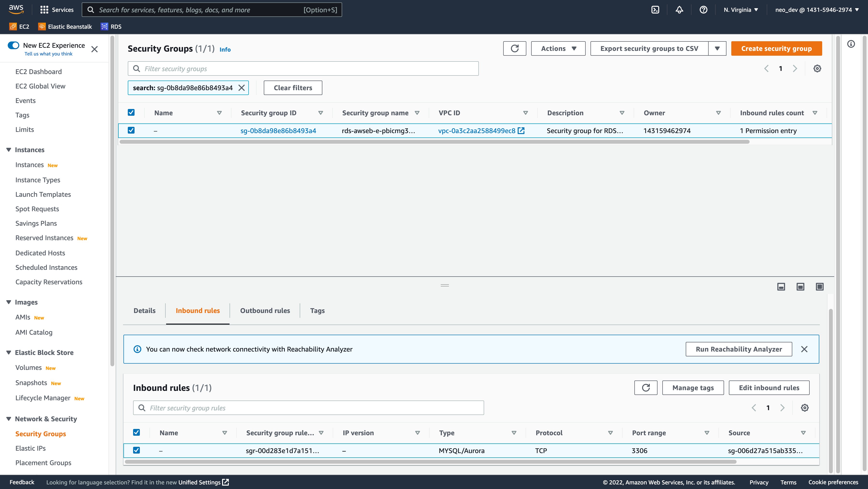868x489 pixels.
Task: Focus the Filter security groups field
Action: point(303,68)
